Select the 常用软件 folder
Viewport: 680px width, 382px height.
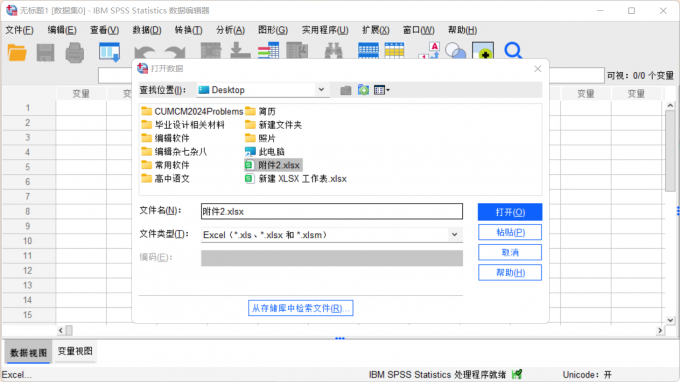pyautogui.click(x=166, y=165)
